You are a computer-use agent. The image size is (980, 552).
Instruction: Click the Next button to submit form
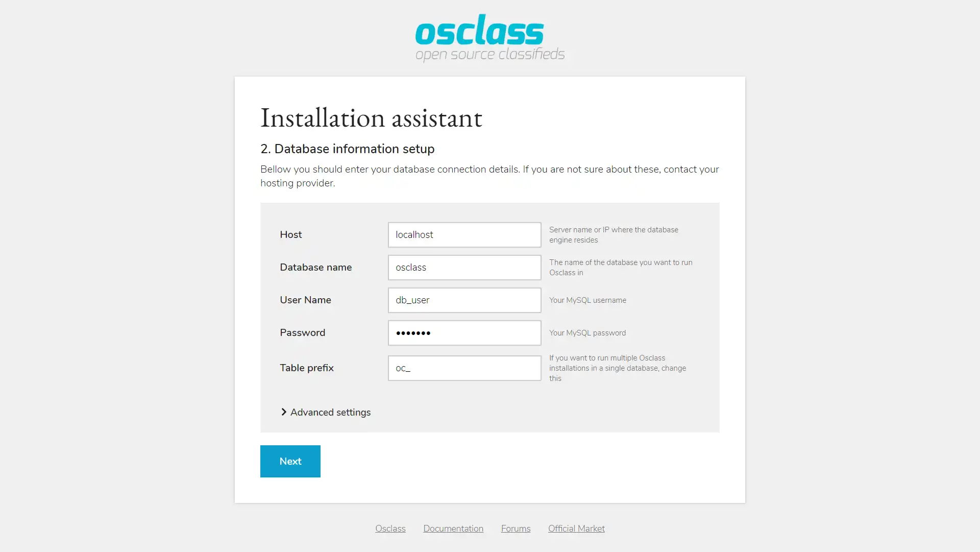[x=290, y=461]
